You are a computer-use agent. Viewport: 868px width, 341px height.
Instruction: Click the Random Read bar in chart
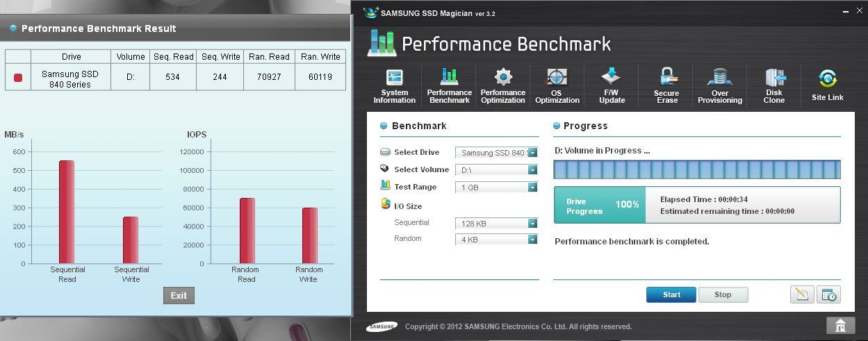coord(247,231)
